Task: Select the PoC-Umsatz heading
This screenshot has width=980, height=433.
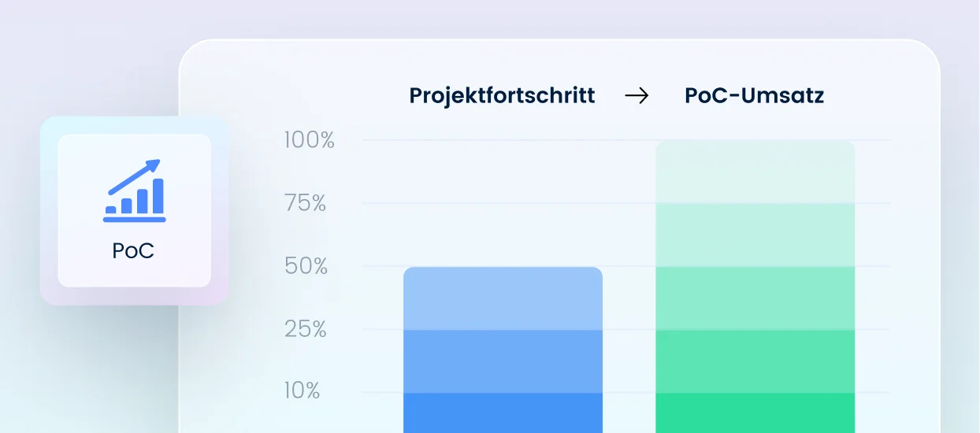Action: point(755,96)
